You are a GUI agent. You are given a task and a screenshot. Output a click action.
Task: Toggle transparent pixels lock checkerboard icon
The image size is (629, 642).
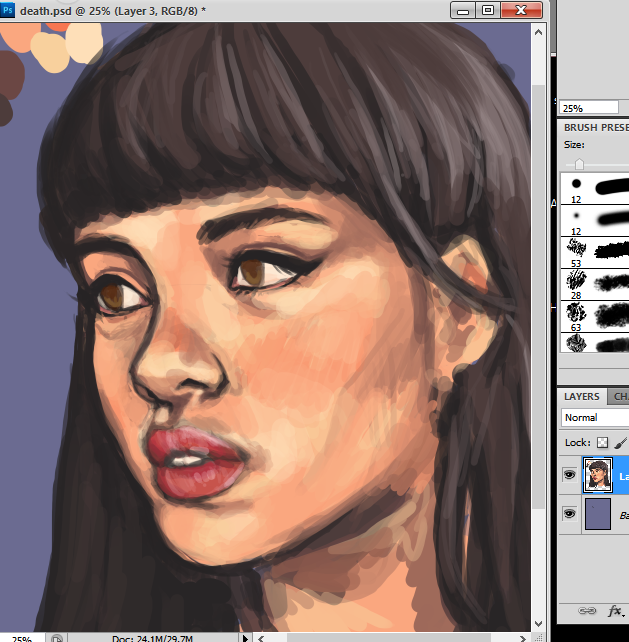coord(602,443)
